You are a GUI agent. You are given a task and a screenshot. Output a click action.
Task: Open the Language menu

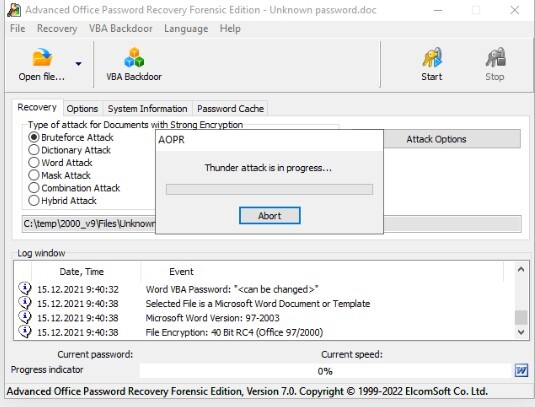coord(186,28)
